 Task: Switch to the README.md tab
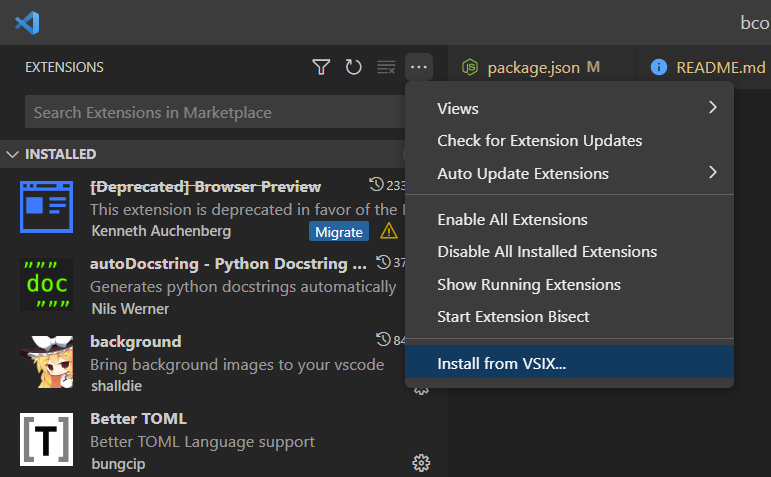tap(706, 67)
